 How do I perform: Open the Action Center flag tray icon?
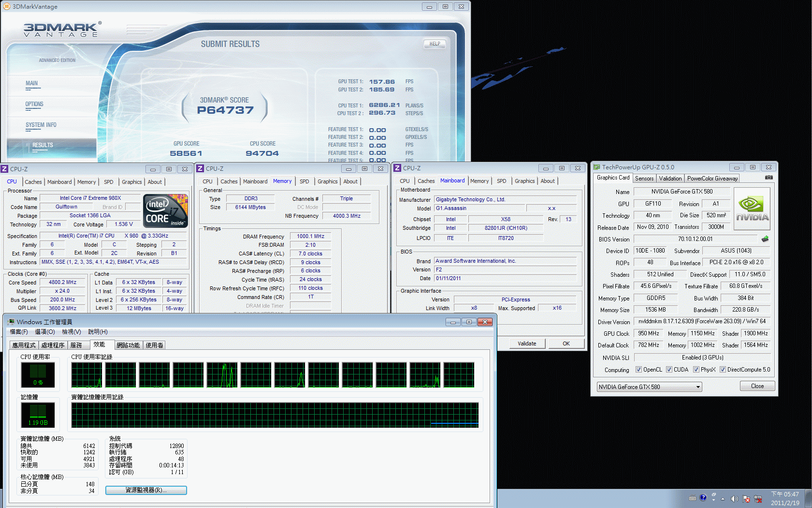pos(746,499)
